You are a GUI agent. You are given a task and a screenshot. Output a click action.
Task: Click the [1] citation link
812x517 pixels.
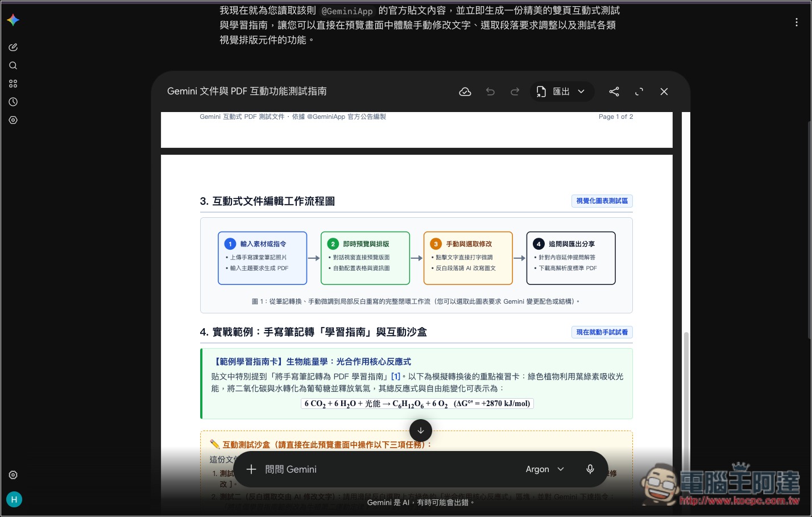(396, 377)
